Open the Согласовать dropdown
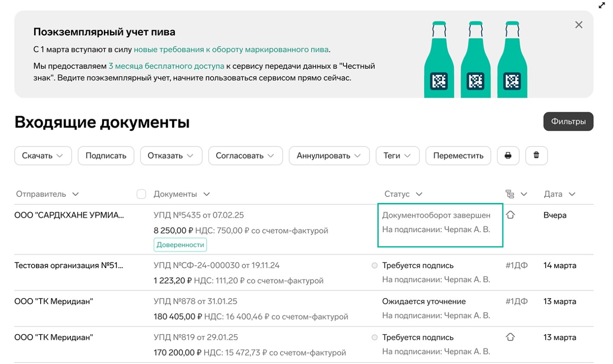 (246, 155)
